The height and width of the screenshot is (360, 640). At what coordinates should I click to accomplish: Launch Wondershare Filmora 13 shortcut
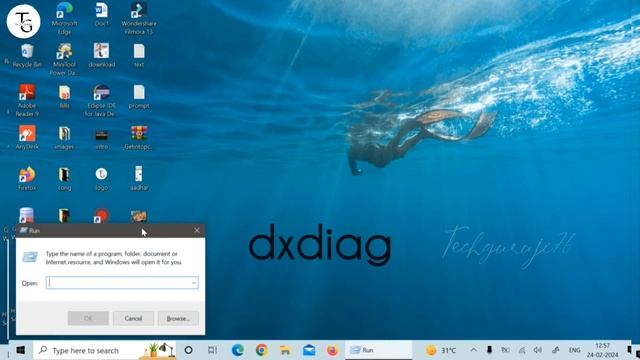(x=139, y=18)
